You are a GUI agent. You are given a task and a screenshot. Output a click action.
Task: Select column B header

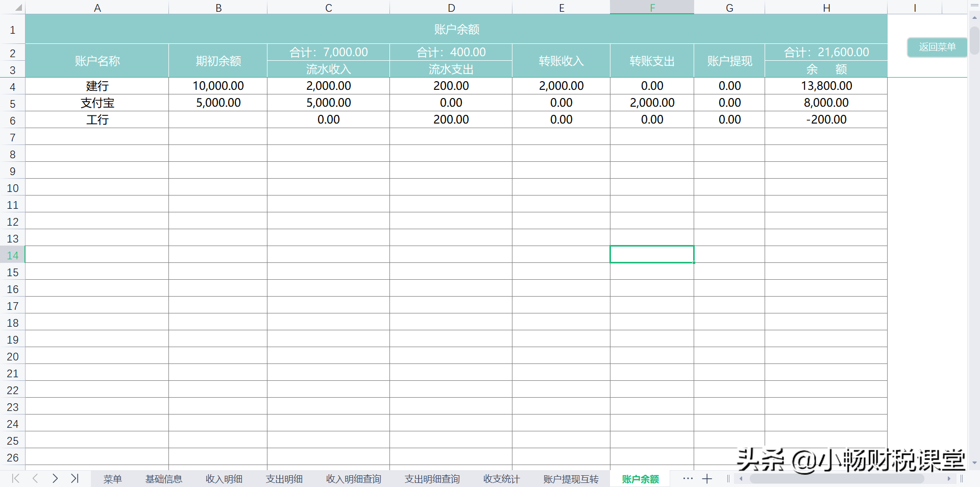point(218,8)
